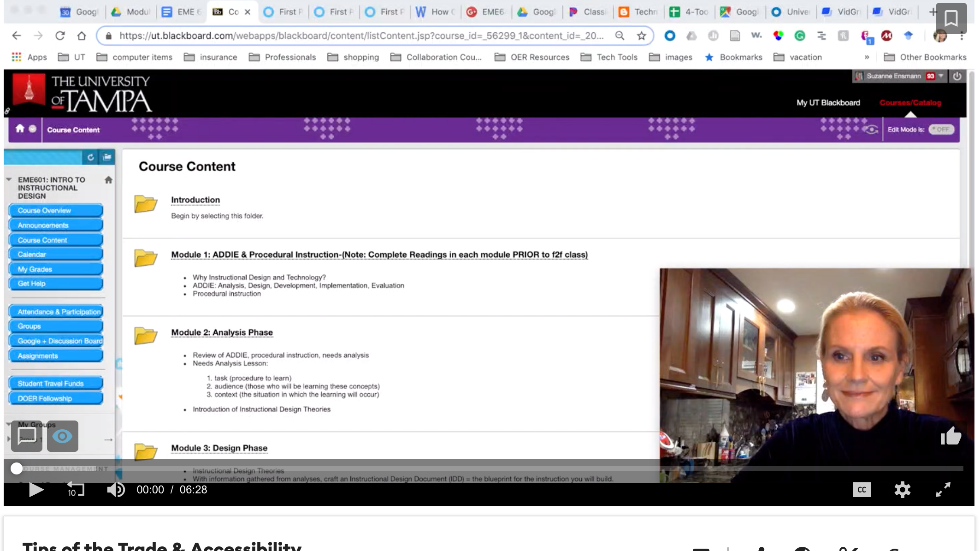The width and height of the screenshot is (980, 551).
Task: Open Google + Discussion Board item
Action: pyautogui.click(x=56, y=341)
